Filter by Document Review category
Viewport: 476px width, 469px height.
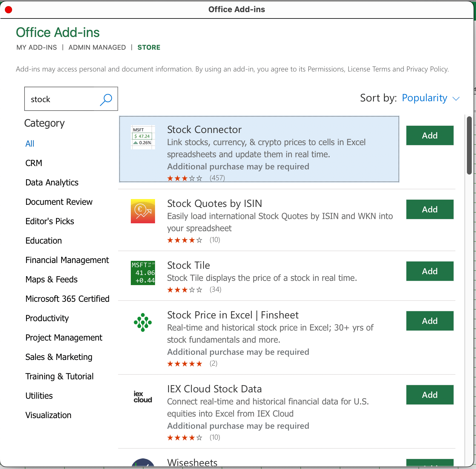point(59,202)
